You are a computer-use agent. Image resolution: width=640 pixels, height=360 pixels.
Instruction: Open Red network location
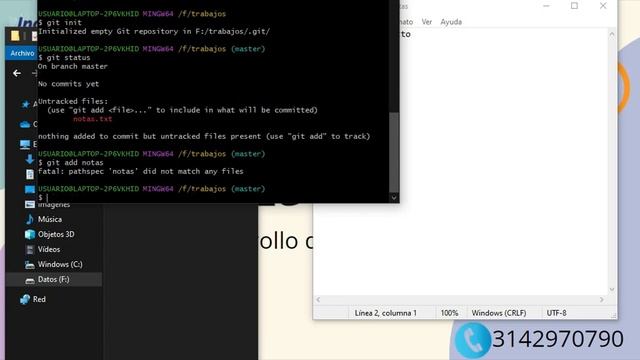(x=39, y=299)
